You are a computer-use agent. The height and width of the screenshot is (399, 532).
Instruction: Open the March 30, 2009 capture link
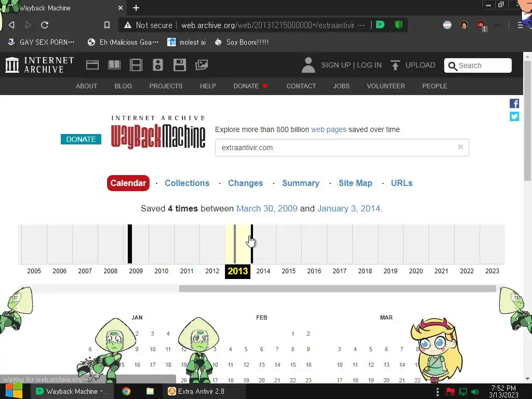(x=267, y=208)
